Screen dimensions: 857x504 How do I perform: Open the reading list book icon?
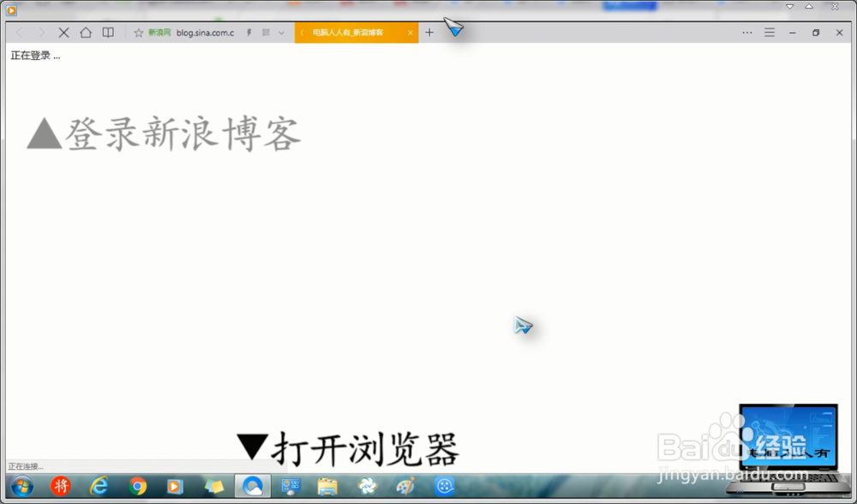pyautogui.click(x=108, y=33)
